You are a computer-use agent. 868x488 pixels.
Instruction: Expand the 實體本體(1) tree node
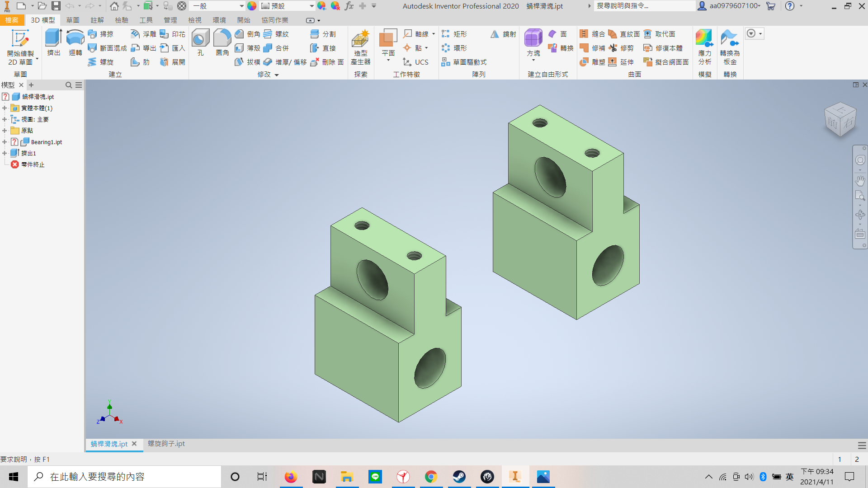coord(5,108)
